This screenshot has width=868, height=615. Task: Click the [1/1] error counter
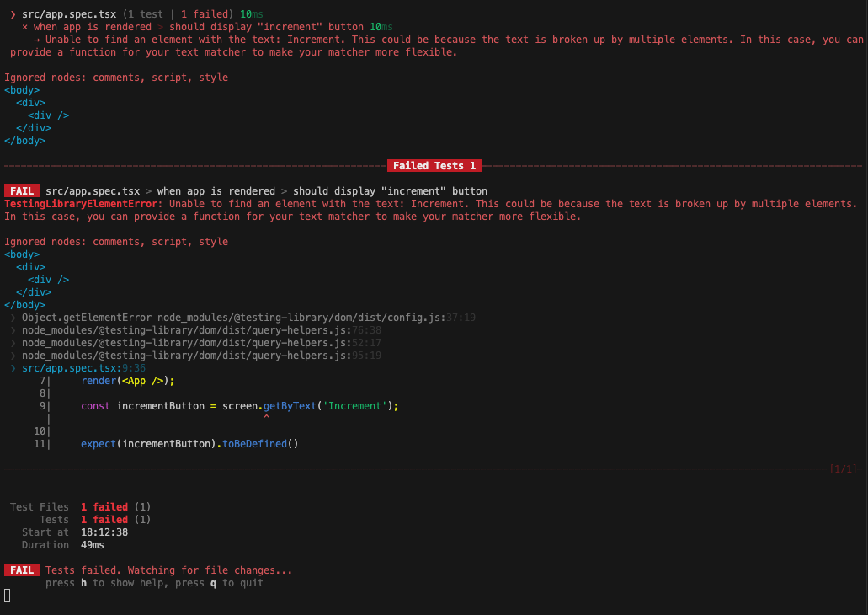pyautogui.click(x=842, y=468)
